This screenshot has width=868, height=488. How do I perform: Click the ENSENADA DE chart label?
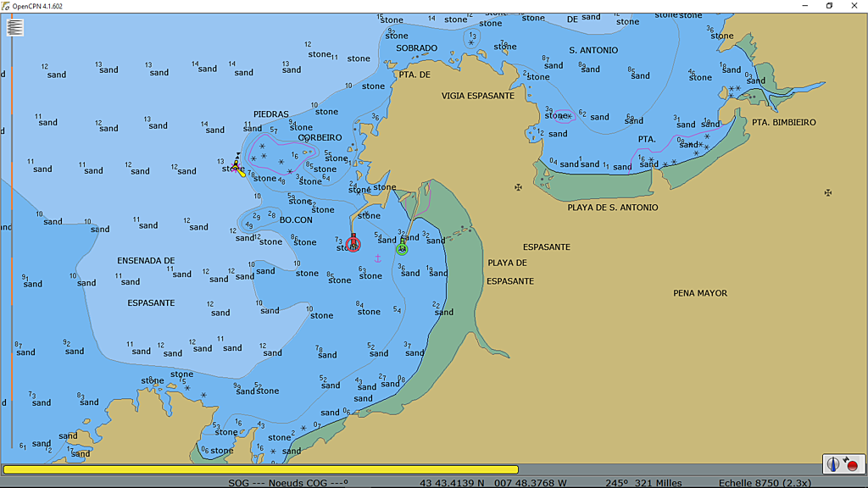click(x=146, y=261)
